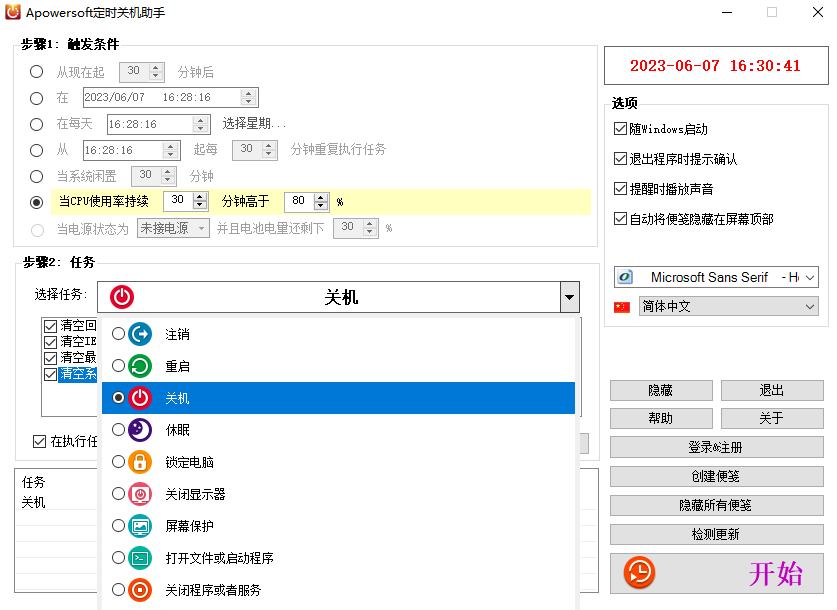The image size is (837, 610).
Task: Toggle 退出程序时提示确认 checkbox
Action: click(x=620, y=159)
